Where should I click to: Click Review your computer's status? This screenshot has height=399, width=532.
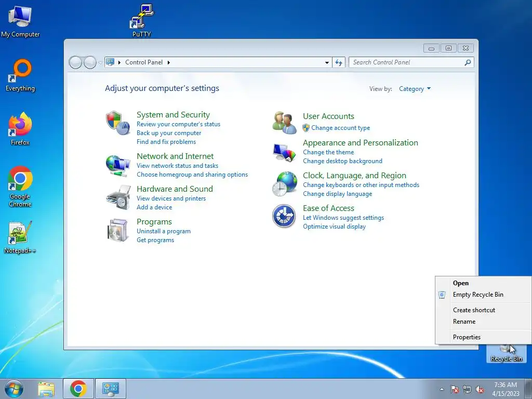click(x=179, y=124)
